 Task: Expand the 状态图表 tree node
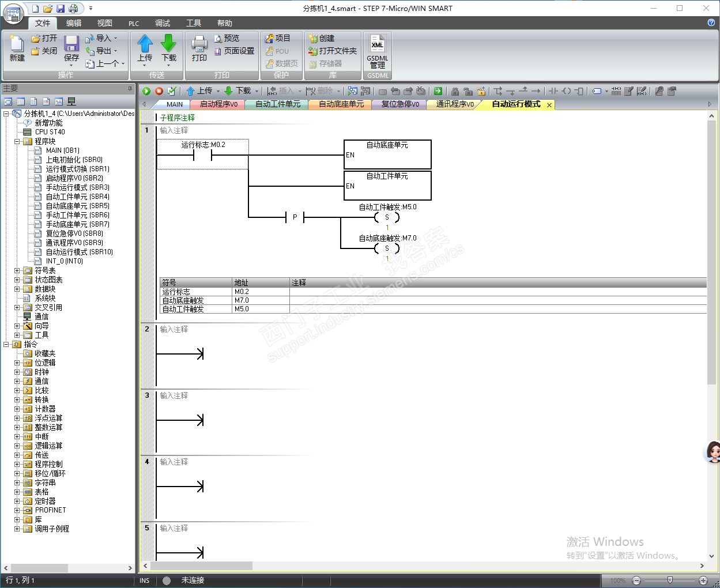tap(17, 280)
